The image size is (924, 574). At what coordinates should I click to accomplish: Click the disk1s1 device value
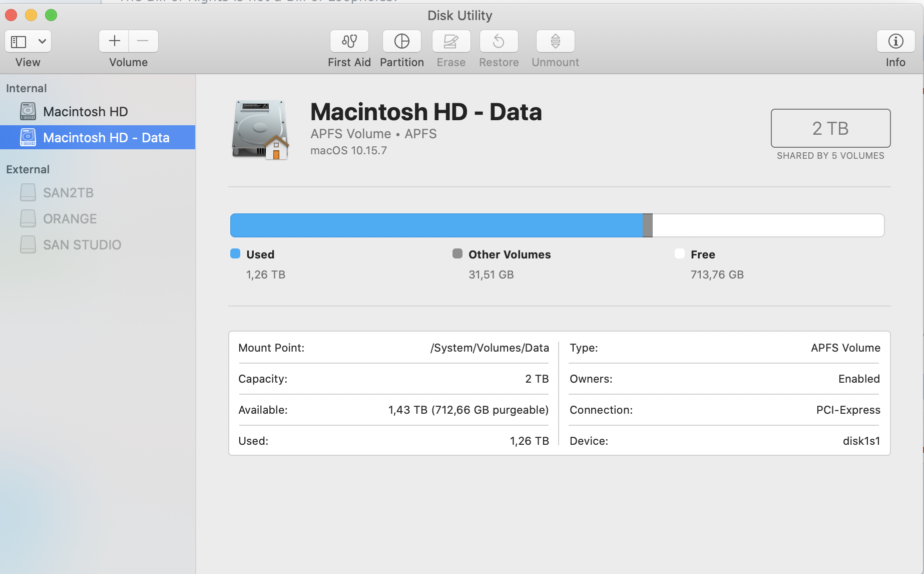(861, 441)
